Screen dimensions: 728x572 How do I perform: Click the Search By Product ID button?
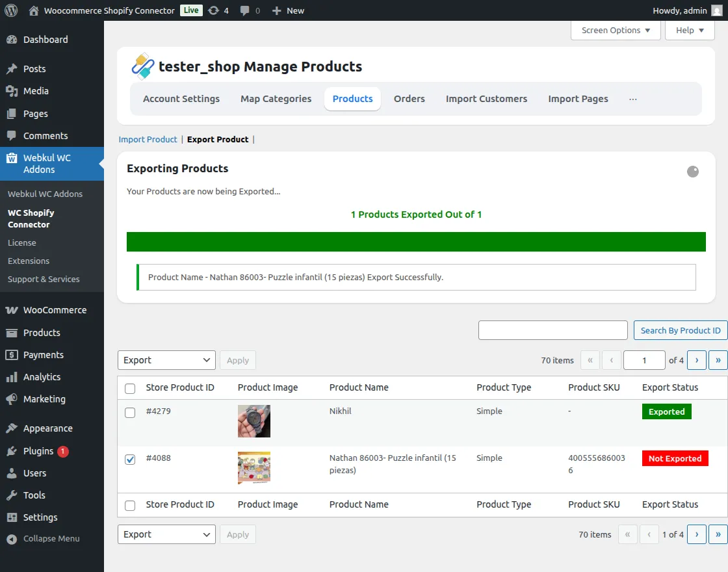[x=680, y=330]
